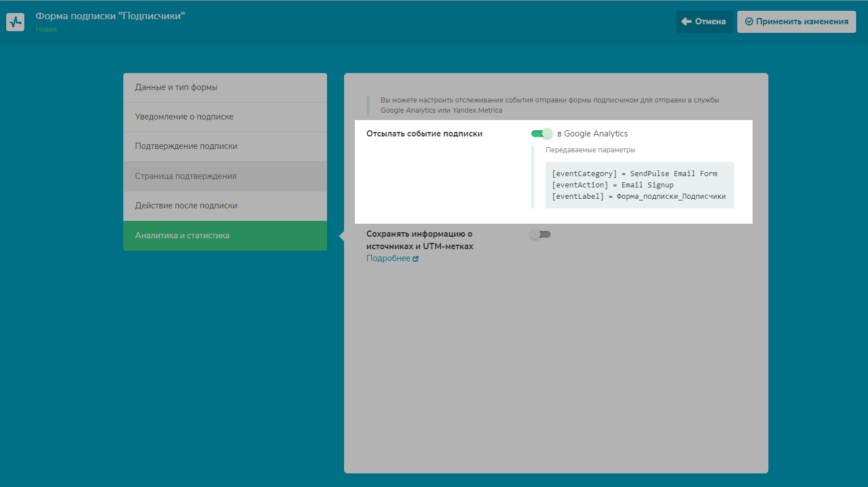868x487 pixels.
Task: Open Данные и тип формы section
Action: tap(225, 87)
